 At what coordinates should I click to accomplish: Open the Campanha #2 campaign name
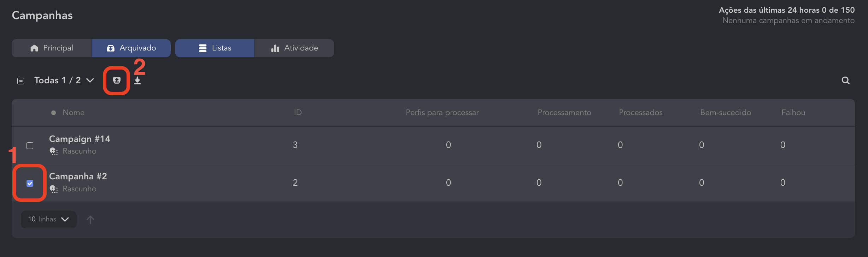(x=78, y=177)
